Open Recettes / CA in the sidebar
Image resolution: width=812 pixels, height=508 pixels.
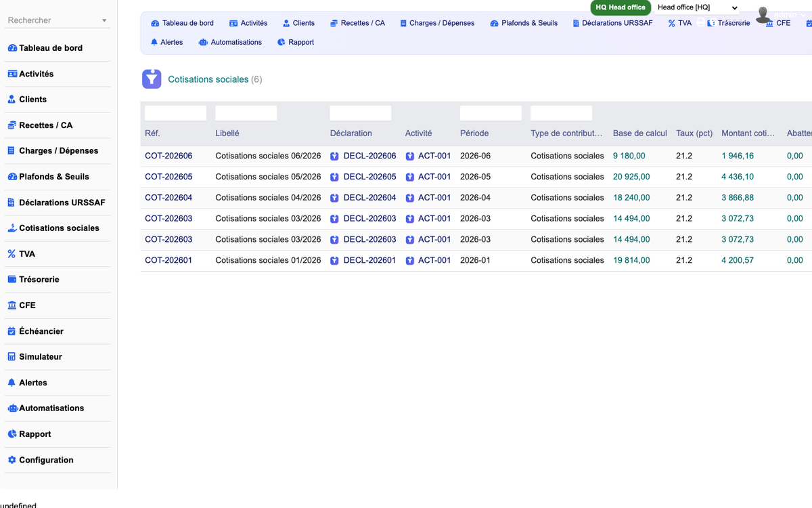click(45, 125)
